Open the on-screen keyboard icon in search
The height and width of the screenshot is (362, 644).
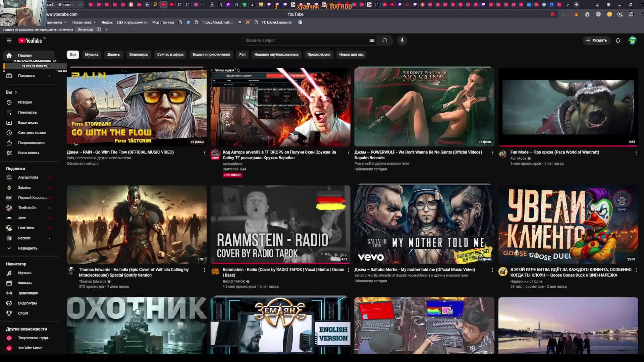click(372, 41)
